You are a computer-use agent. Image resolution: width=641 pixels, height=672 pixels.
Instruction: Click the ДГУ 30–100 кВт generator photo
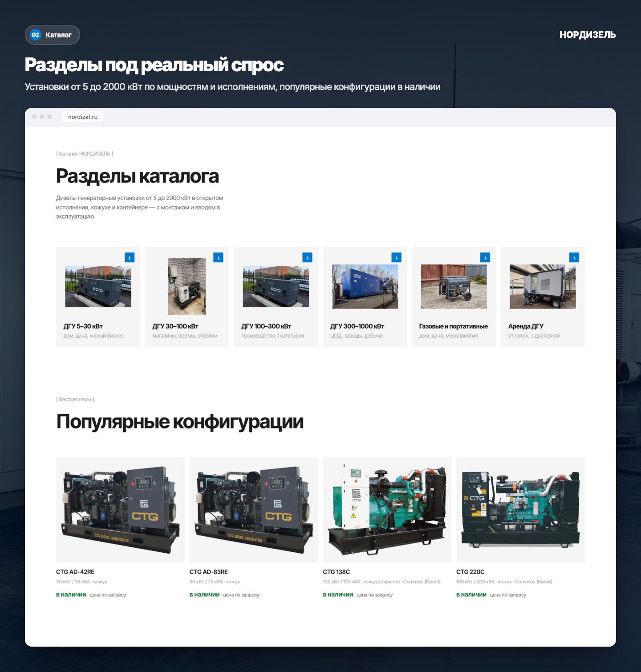point(187,286)
